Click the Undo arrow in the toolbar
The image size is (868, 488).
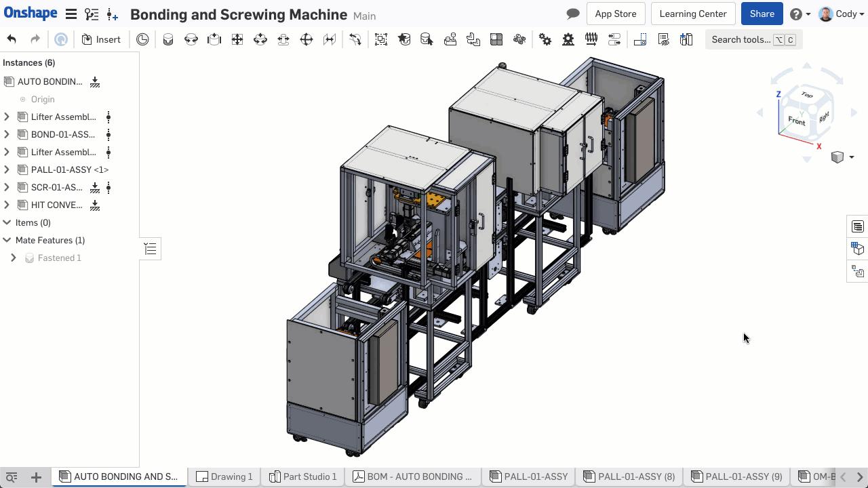click(x=12, y=39)
